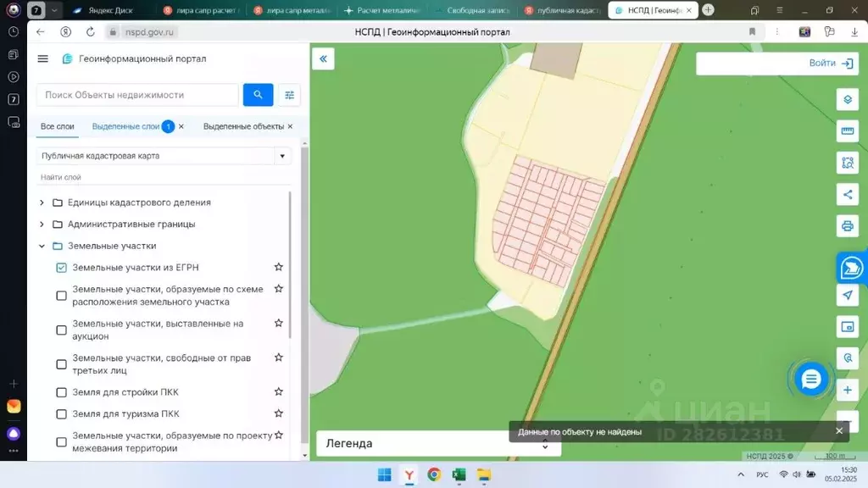Open the Windows Start button
The image size is (868, 488).
point(384,474)
